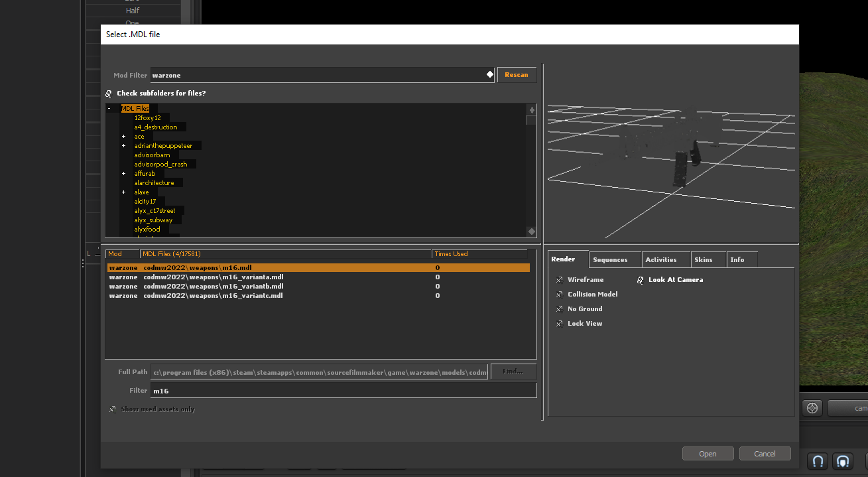This screenshot has height=477, width=868.
Task: Open the Mod Filter dropdown diamond
Action: pos(490,74)
